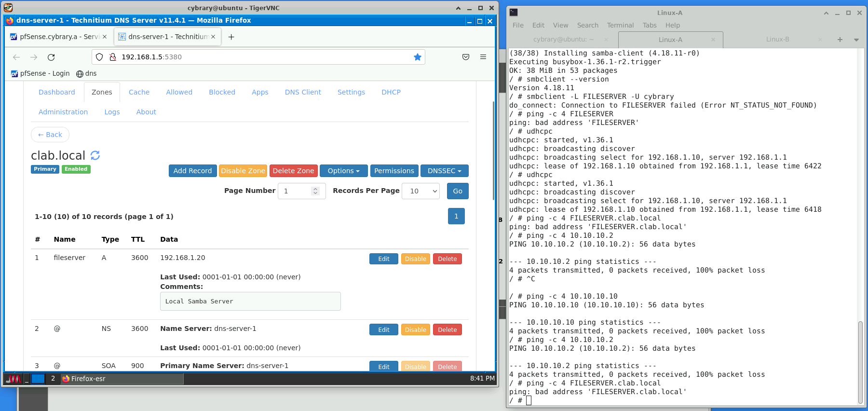The height and width of the screenshot is (411, 868).
Task: Open the DNSSEC dropdown
Action: [444, 171]
